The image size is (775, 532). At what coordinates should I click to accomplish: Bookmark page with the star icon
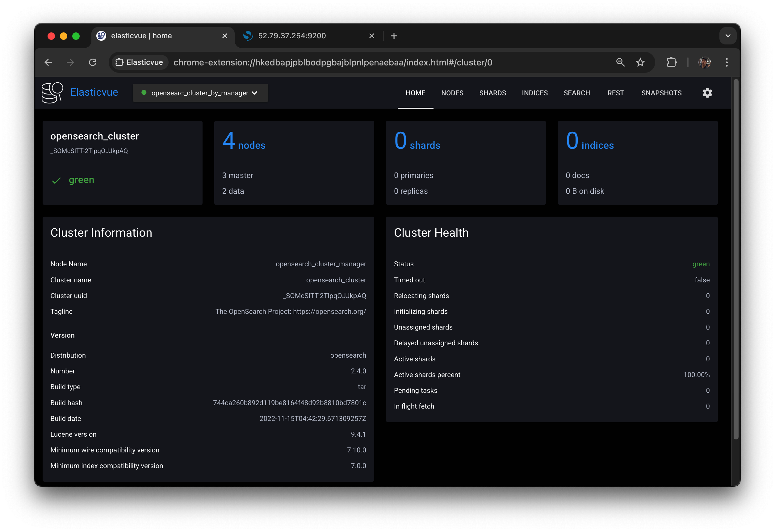pos(640,62)
